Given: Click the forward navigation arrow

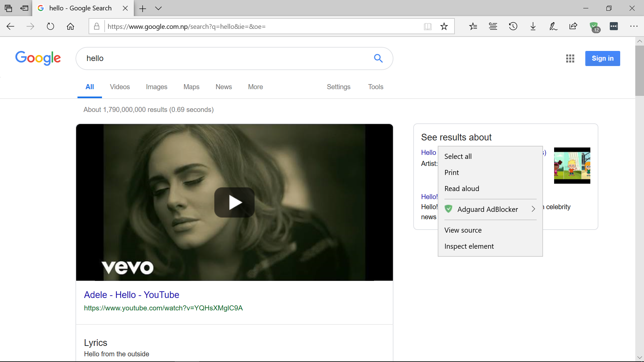Looking at the screenshot, I should 30,26.
